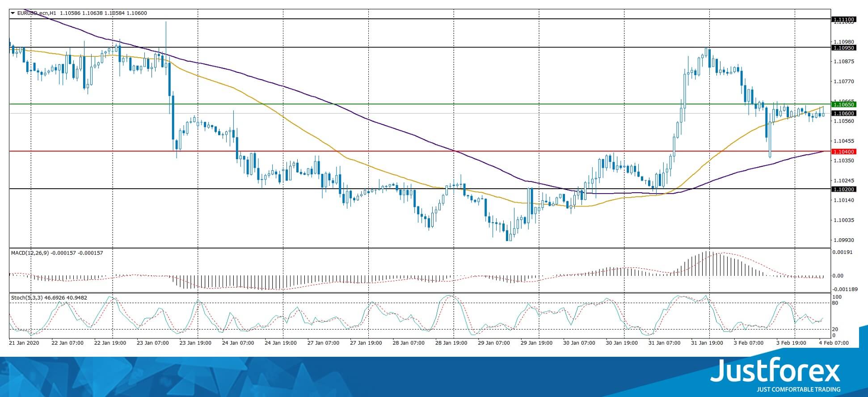Click the 31 Jan 07:00 time label
The image size is (868, 397).
pos(665,343)
